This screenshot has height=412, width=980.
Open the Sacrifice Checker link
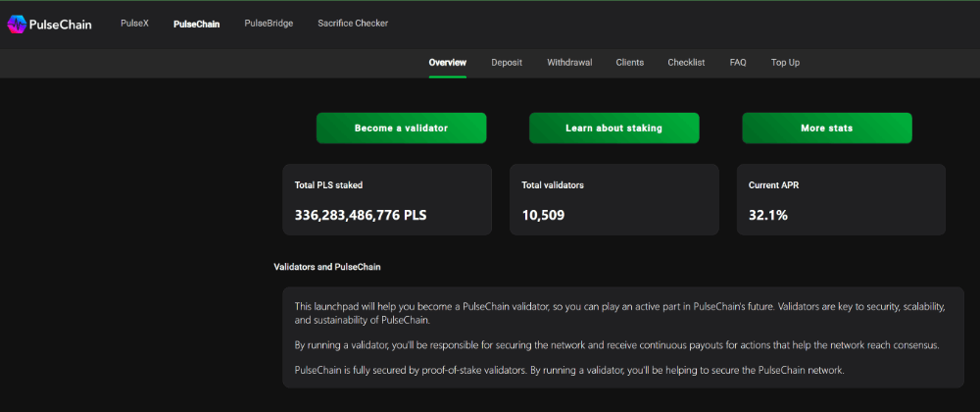click(x=353, y=24)
